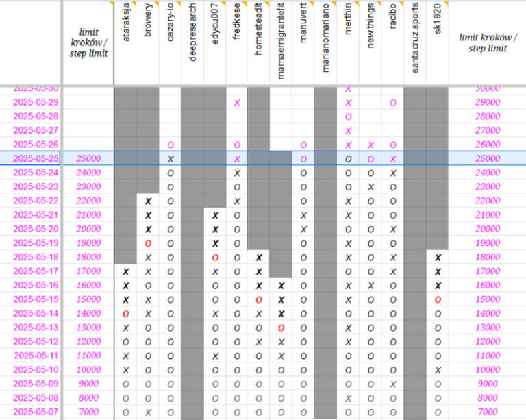Select manuvert's magenta o on 2025-05-26
Image resolution: width=526 pixels, height=420 pixels.
point(303,145)
